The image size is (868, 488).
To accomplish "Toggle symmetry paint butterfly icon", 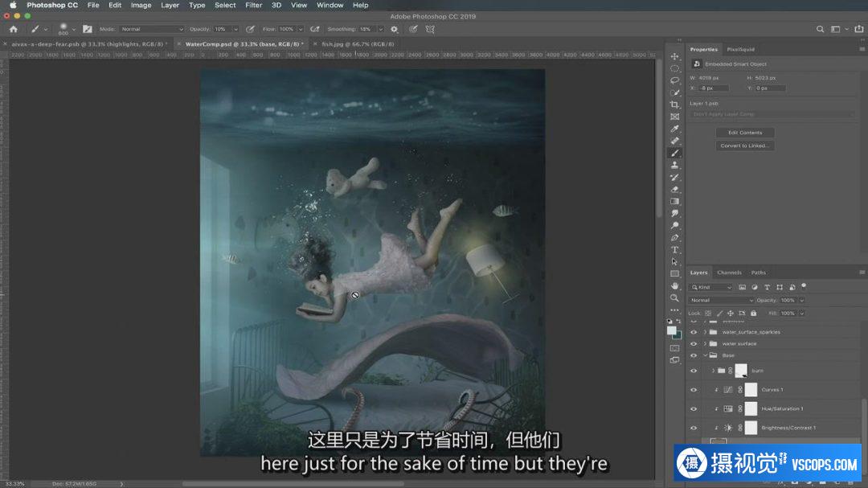I will (x=430, y=30).
